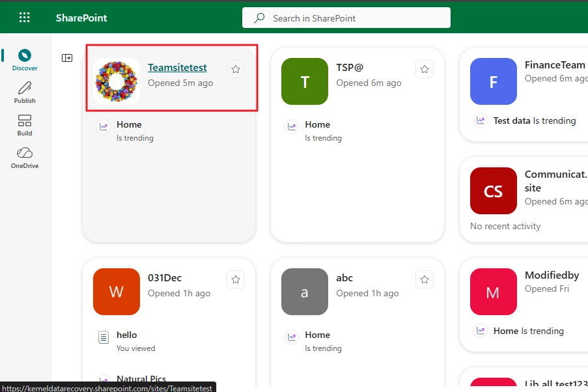This screenshot has height=392, width=588.
Task: Click 'No recent activity' text
Action: point(505,226)
